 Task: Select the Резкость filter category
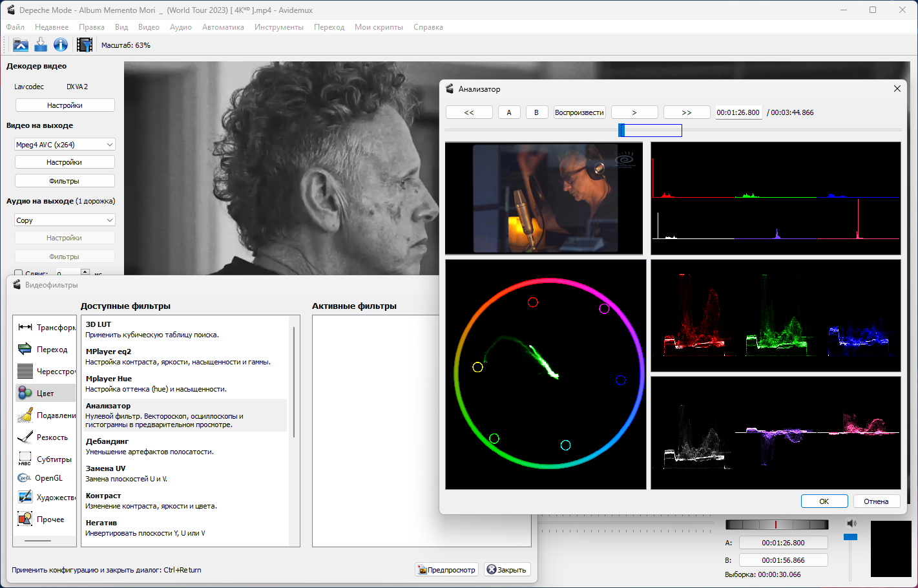click(45, 437)
